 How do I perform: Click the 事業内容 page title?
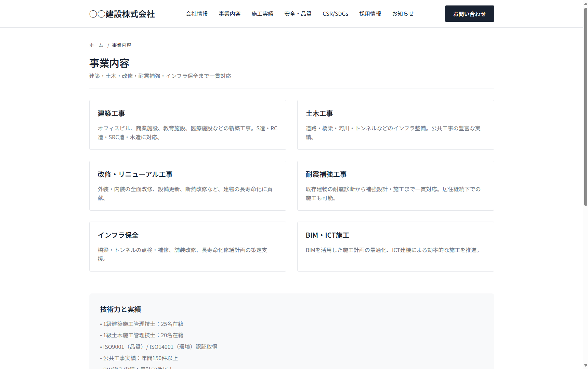point(109,63)
